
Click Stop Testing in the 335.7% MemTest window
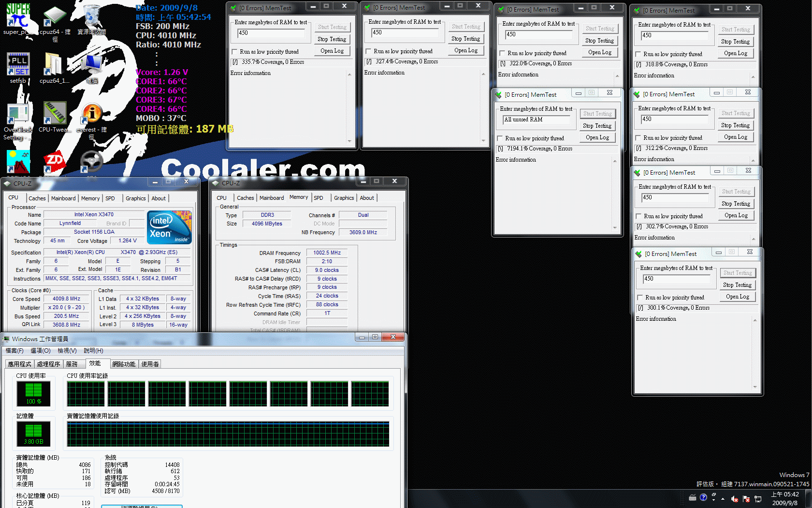point(332,39)
